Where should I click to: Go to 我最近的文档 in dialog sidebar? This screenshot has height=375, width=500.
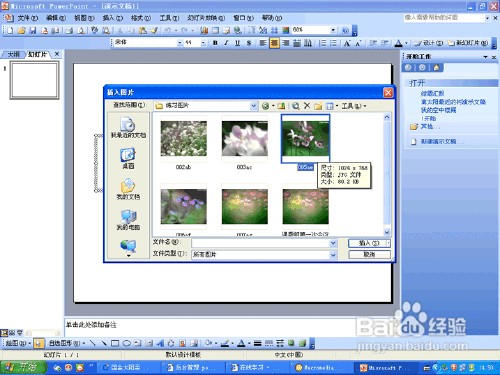[128, 127]
